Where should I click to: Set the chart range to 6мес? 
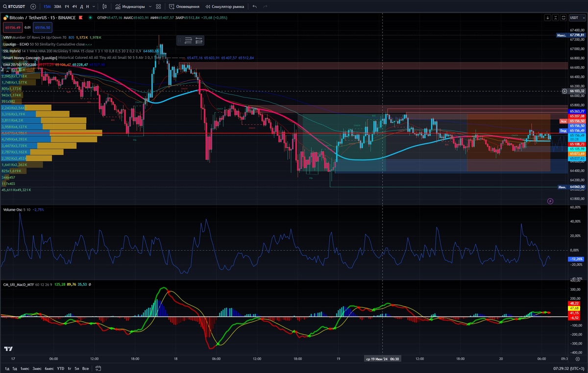(49, 368)
